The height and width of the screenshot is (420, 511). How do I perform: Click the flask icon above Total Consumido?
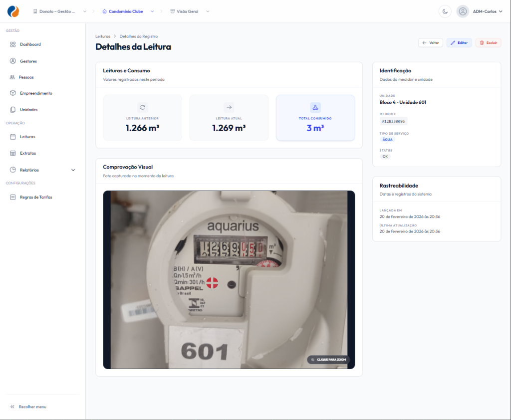coord(315,107)
